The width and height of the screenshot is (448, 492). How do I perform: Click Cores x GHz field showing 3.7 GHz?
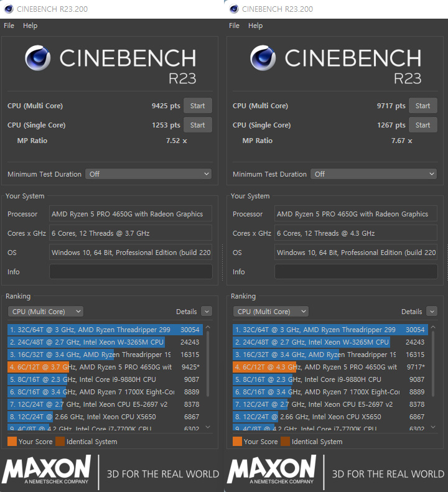131,233
